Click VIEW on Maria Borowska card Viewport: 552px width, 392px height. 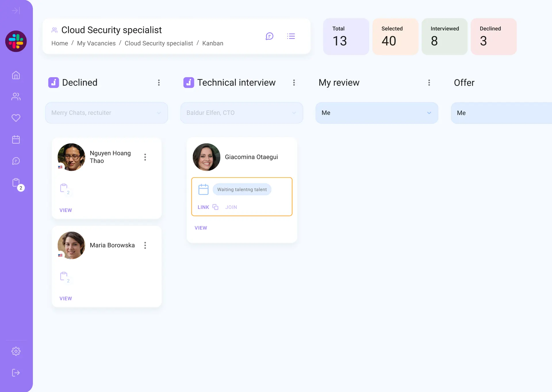(x=66, y=298)
